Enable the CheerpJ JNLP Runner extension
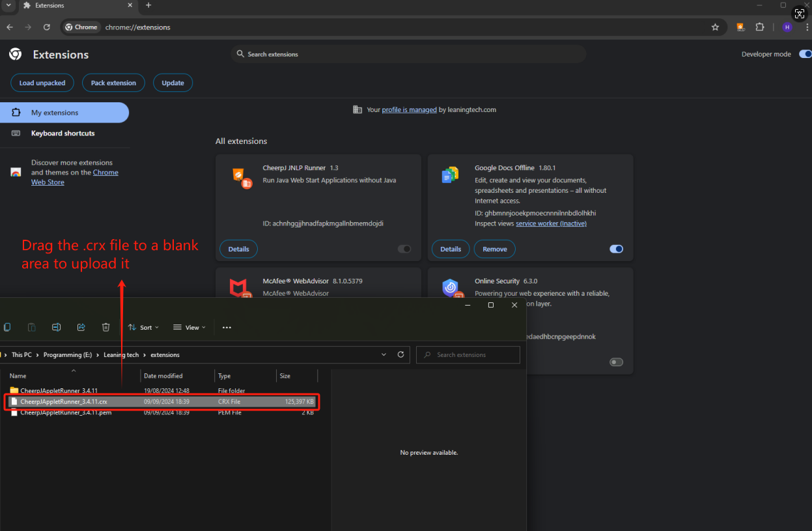 pyautogui.click(x=404, y=249)
